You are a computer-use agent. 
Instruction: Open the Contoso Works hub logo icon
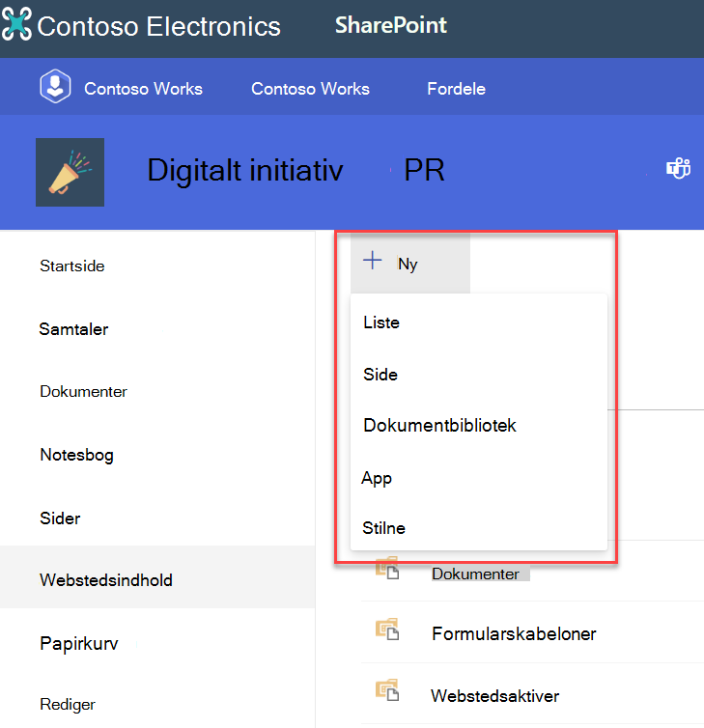(x=55, y=86)
